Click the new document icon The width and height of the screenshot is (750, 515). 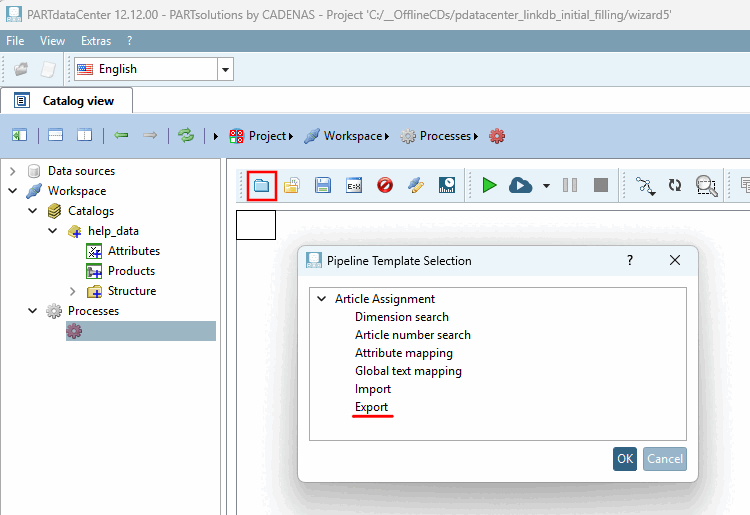48,69
